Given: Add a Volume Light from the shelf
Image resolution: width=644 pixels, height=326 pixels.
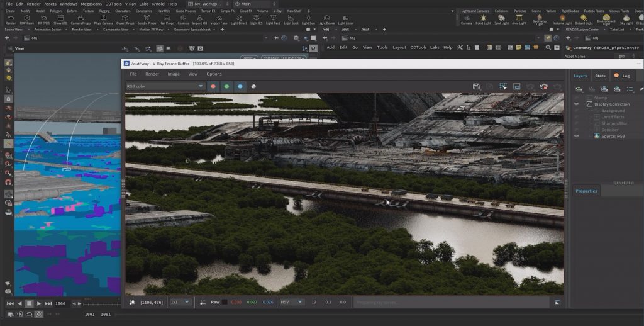Looking at the screenshot, I should 562,19.
